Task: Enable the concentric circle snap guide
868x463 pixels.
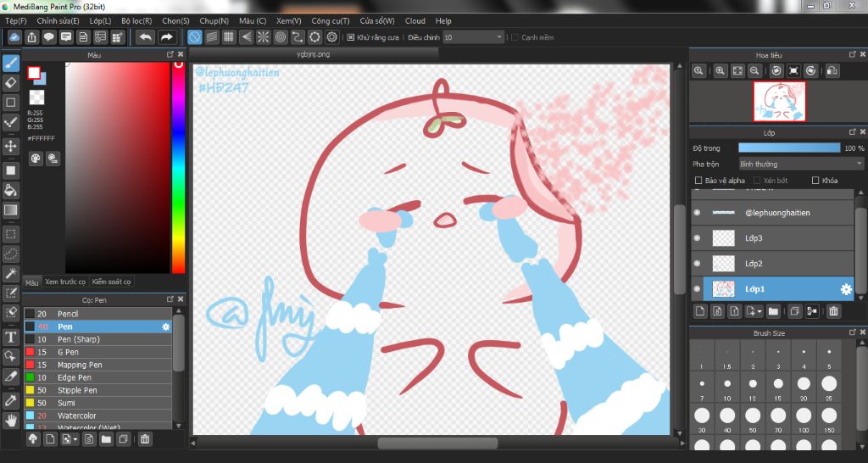Action: 281,37
